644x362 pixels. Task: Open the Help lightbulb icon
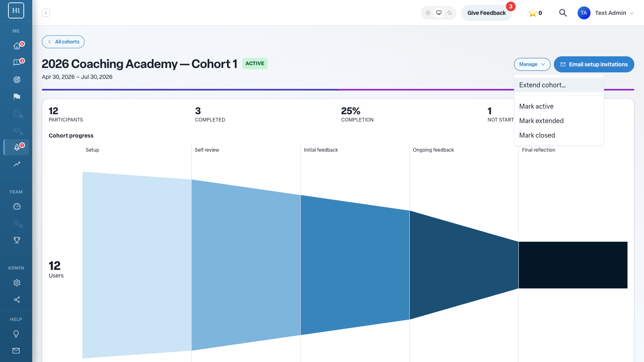coord(16,334)
